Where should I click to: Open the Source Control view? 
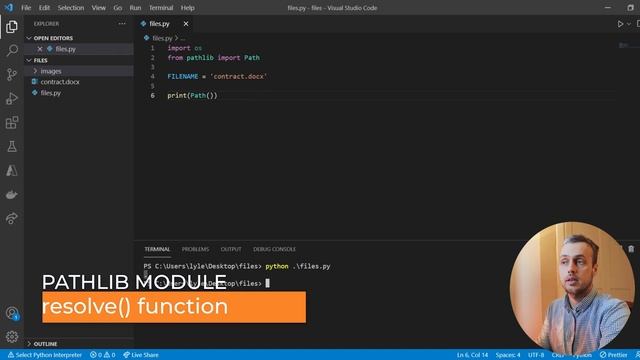click(x=12, y=74)
